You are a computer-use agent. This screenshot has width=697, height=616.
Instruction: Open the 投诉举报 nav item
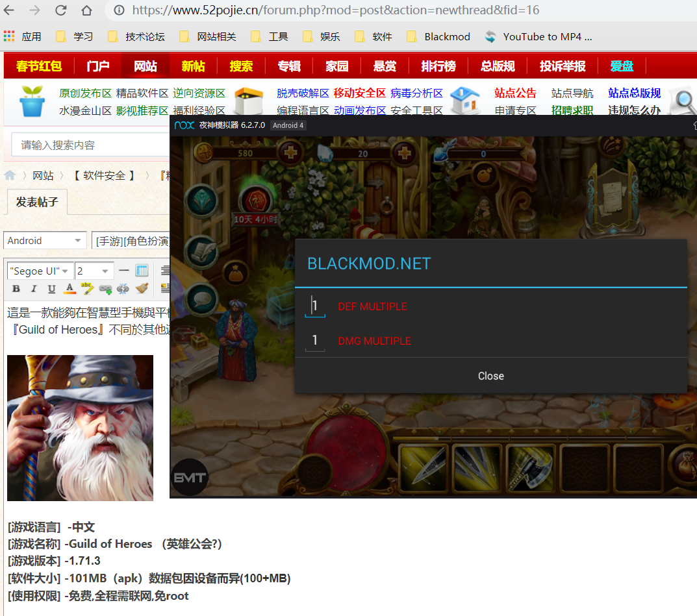563,66
